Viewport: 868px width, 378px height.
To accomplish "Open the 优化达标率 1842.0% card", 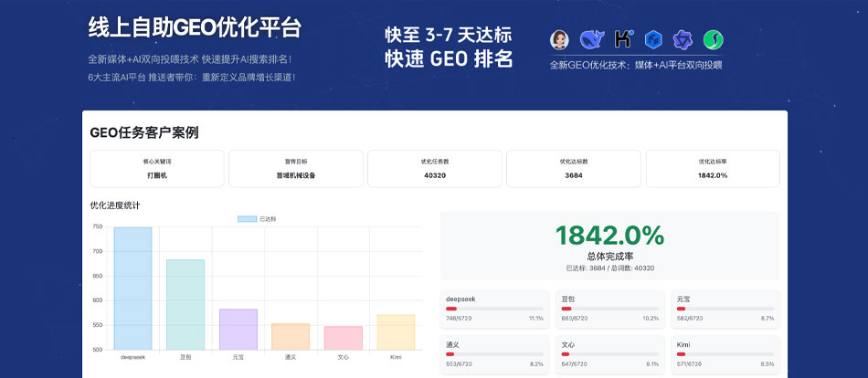I will (713, 168).
